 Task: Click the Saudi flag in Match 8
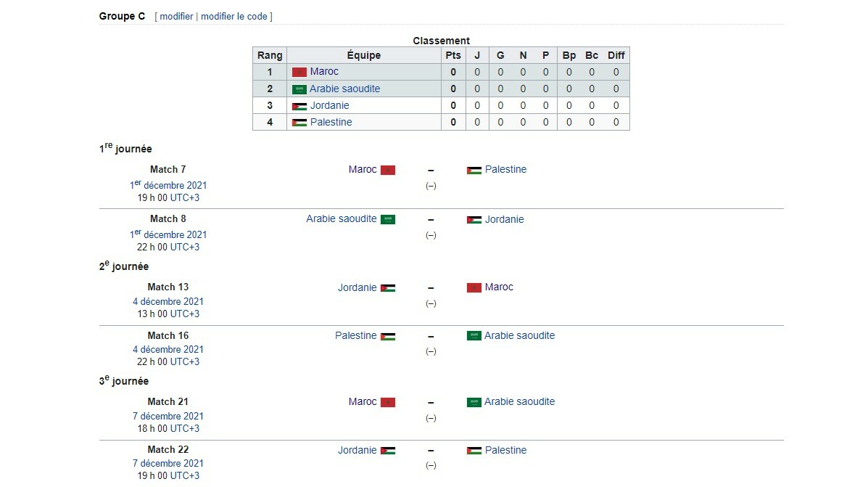point(388,219)
